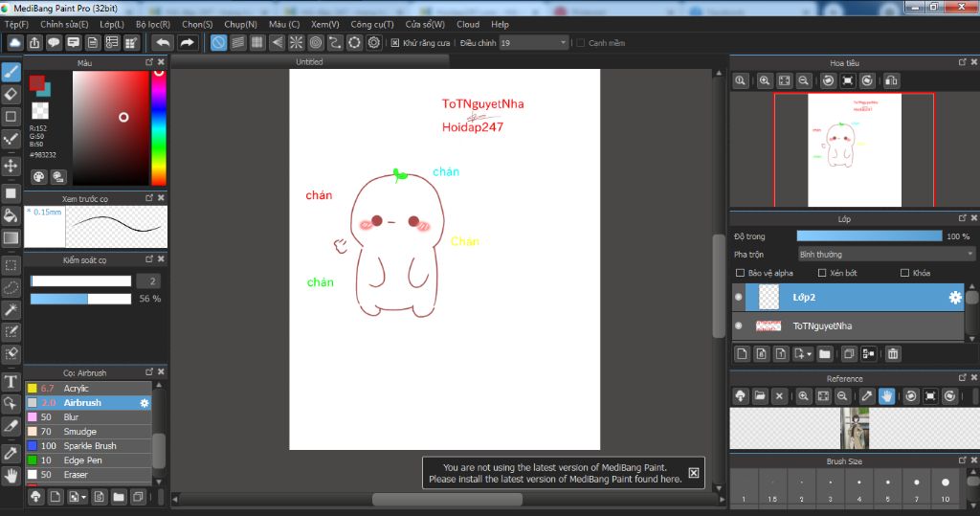Enable the Canh mềm checkbox

(x=581, y=43)
